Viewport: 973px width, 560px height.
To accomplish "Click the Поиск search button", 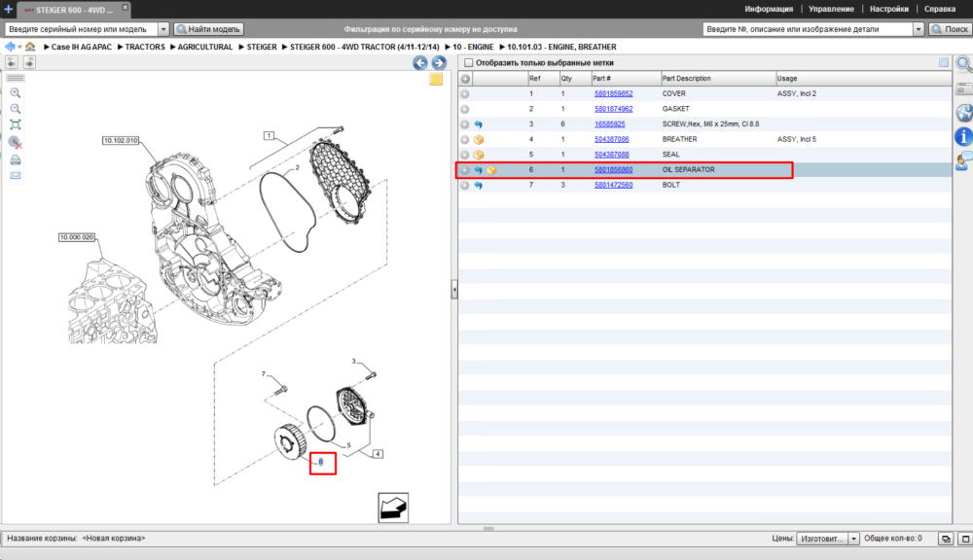I will [x=950, y=29].
